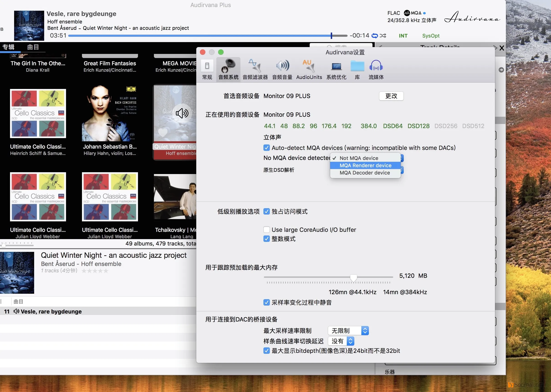The height and width of the screenshot is (392, 551).
Task: Toggle INT integer mode indicator
Action: (403, 36)
